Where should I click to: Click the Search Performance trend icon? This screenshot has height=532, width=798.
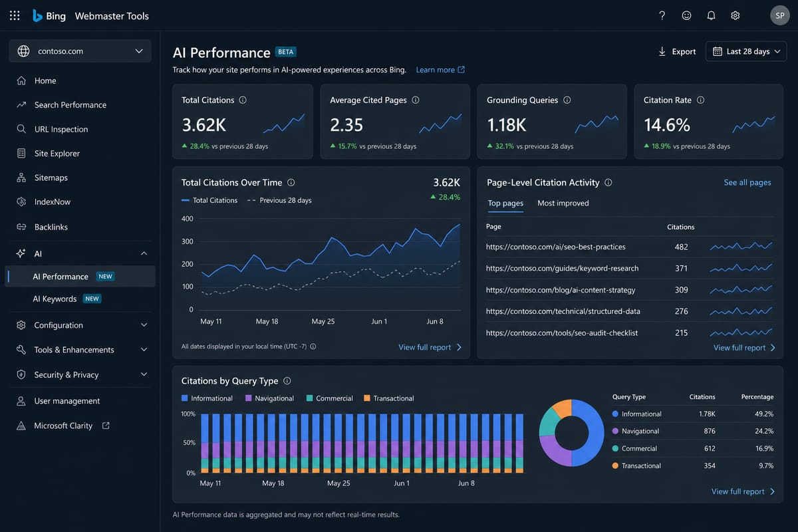point(21,104)
